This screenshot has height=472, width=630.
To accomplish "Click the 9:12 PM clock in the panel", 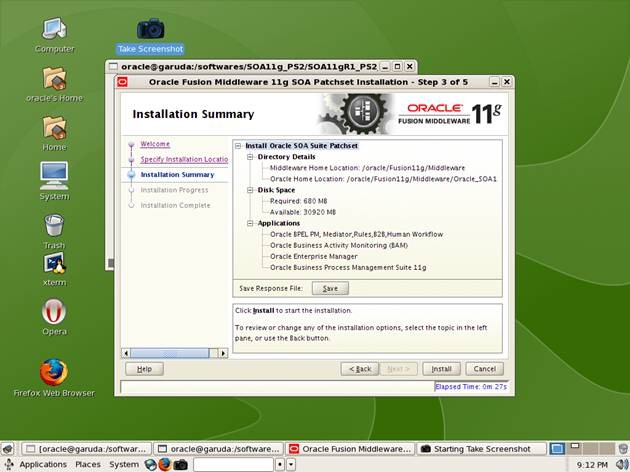I will pos(592,465).
